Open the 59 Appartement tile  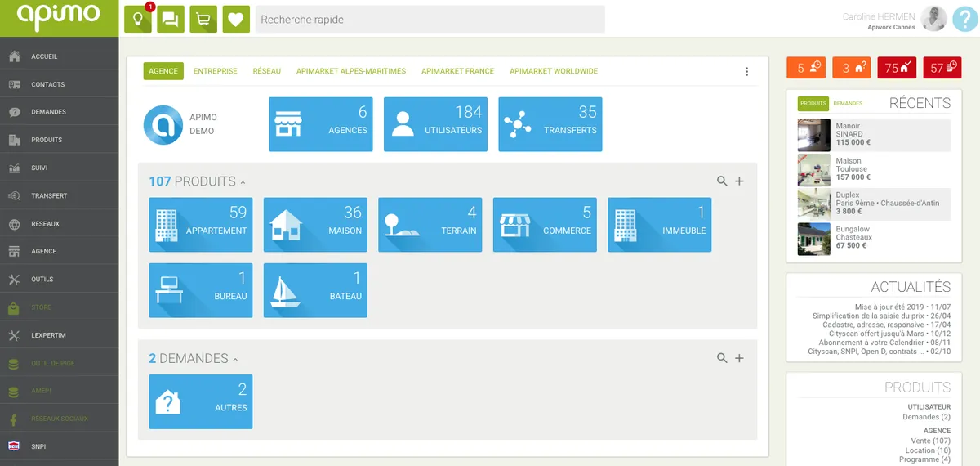[200, 224]
